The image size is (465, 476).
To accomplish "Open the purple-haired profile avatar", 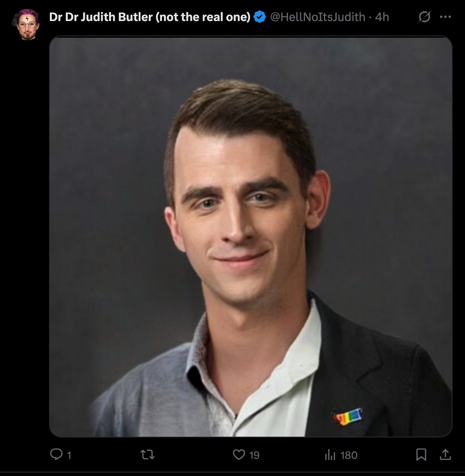I will point(27,24).
